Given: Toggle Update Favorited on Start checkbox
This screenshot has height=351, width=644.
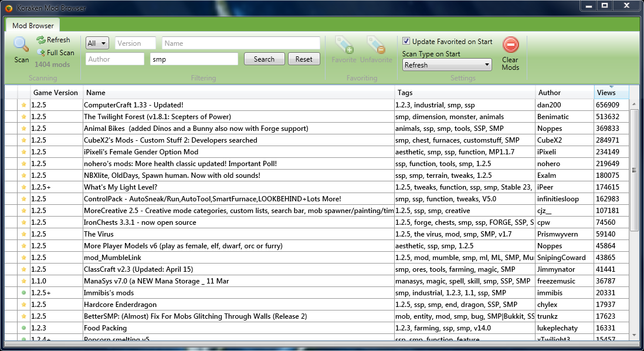Looking at the screenshot, I should click(x=406, y=41).
